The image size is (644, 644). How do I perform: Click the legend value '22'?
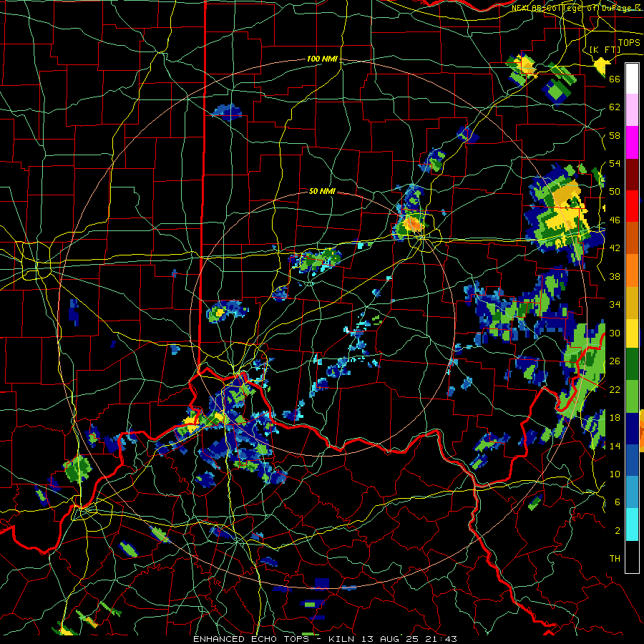pos(615,389)
